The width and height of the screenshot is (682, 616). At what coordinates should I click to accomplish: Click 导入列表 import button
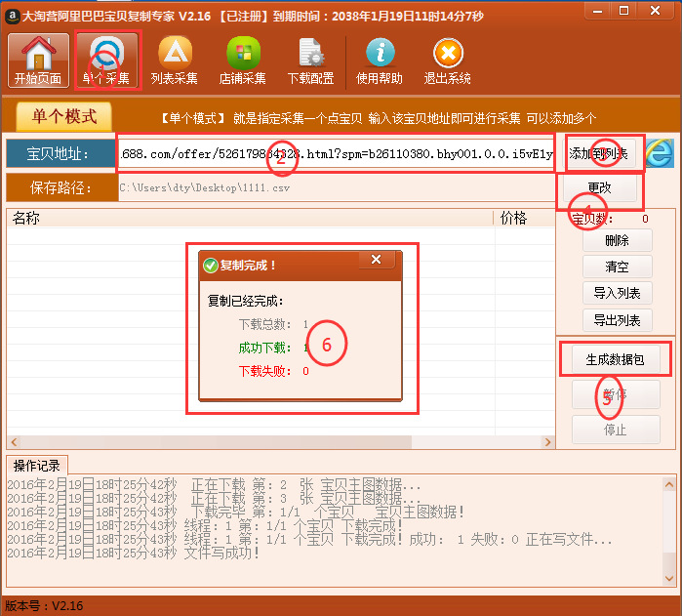click(618, 293)
